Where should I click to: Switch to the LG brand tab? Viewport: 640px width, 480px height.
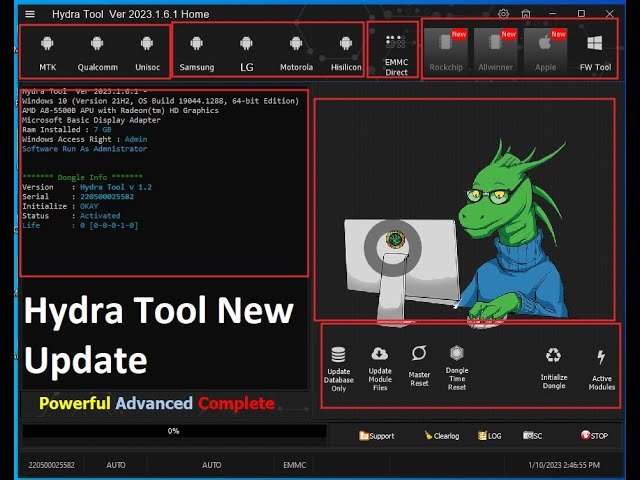(x=246, y=52)
